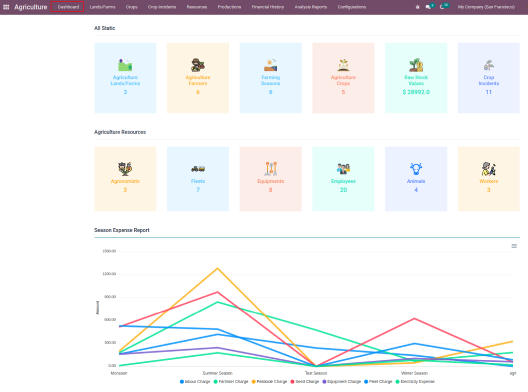528x392 pixels.
Task: Click the red line peak at Winter Season
Action: (415, 319)
